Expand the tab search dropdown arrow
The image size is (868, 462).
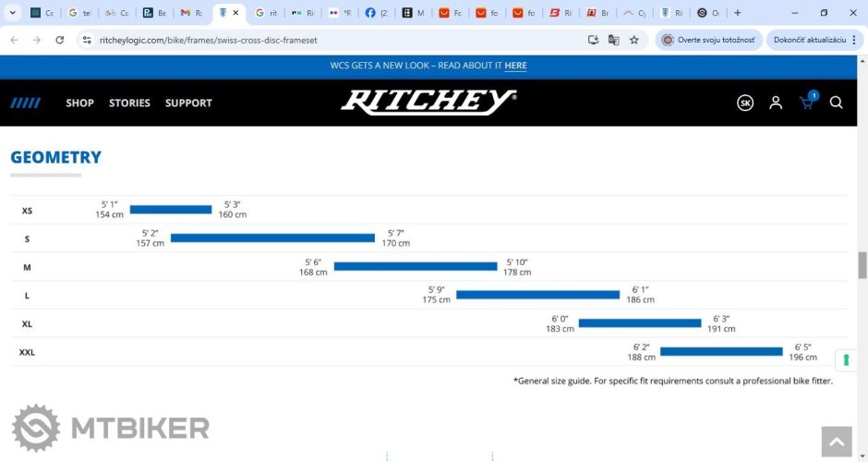(12, 13)
